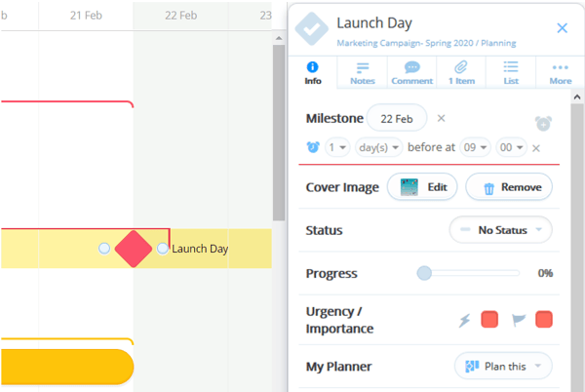Toggle the red urgency square

[489, 320]
